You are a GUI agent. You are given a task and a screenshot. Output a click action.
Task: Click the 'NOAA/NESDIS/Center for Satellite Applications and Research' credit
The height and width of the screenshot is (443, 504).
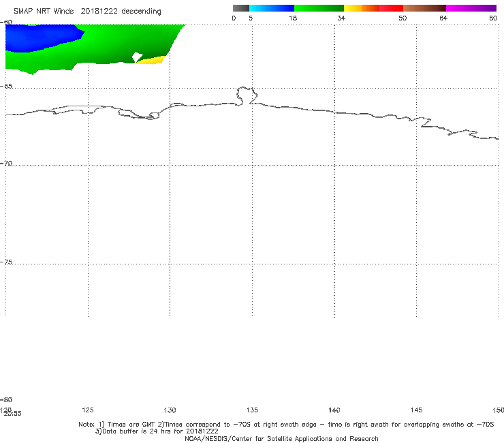tap(281, 438)
